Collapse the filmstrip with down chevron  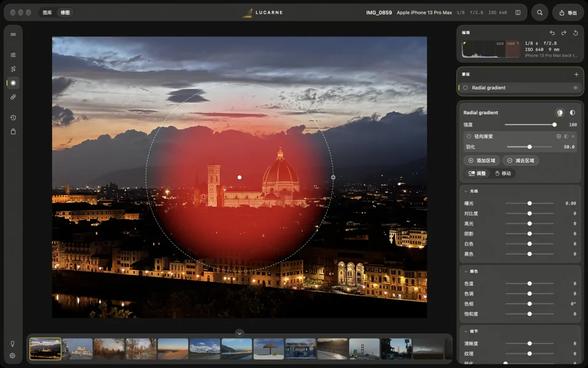[239, 333]
